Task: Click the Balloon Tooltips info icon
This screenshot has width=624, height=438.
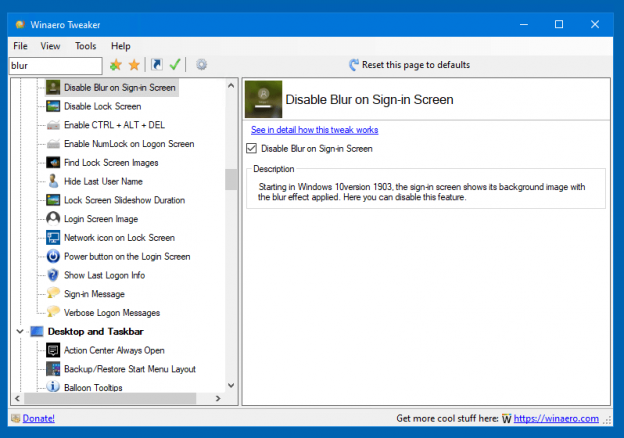Action: coord(54,387)
